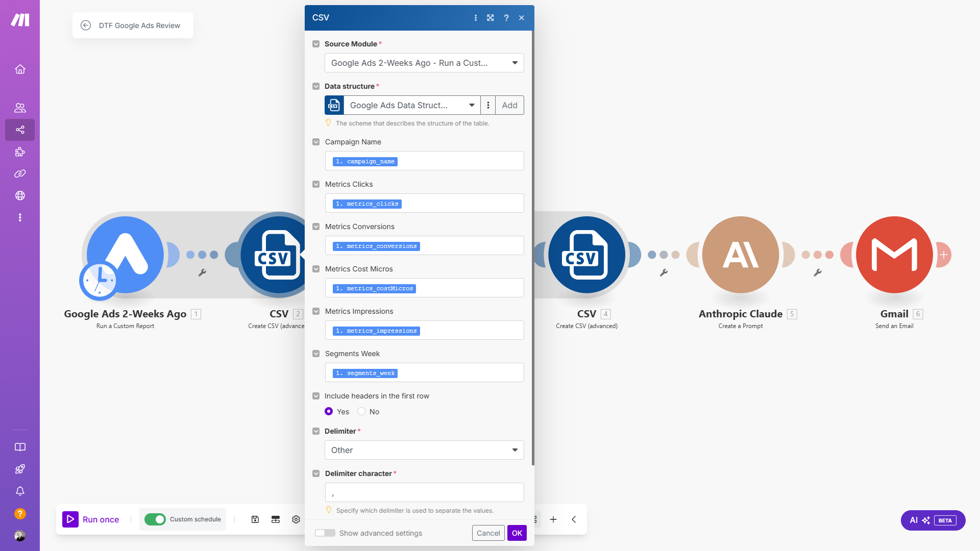980x551 pixels.
Task: Open route wrench between Google Ads and CSV
Action: point(202,272)
